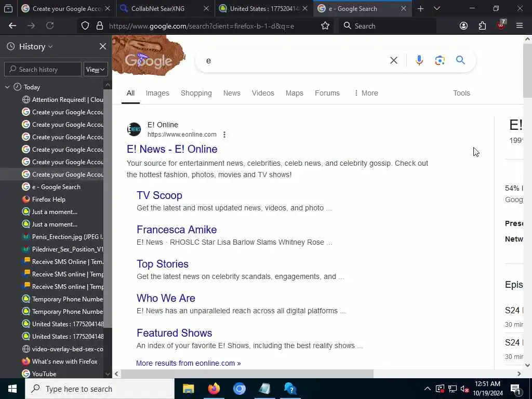Clear the Google search query
532x399 pixels.
(x=394, y=60)
